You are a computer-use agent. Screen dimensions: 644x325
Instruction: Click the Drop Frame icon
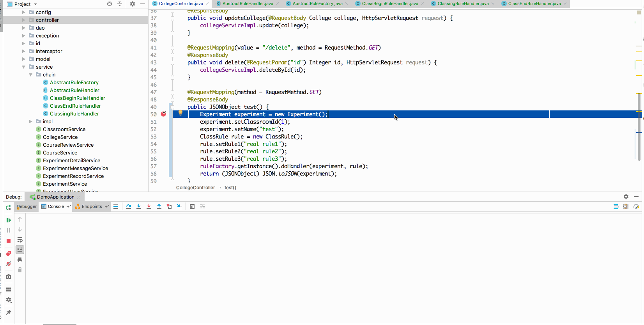[x=169, y=206]
